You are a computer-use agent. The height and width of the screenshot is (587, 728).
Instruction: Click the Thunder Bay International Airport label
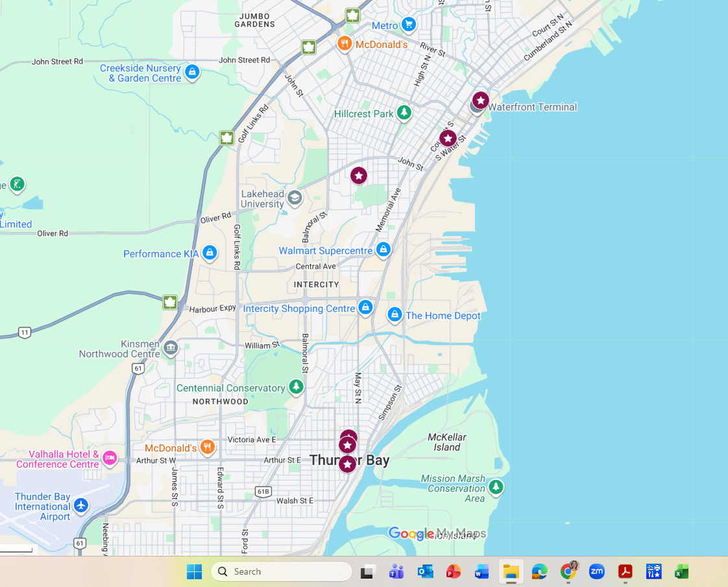43,507
